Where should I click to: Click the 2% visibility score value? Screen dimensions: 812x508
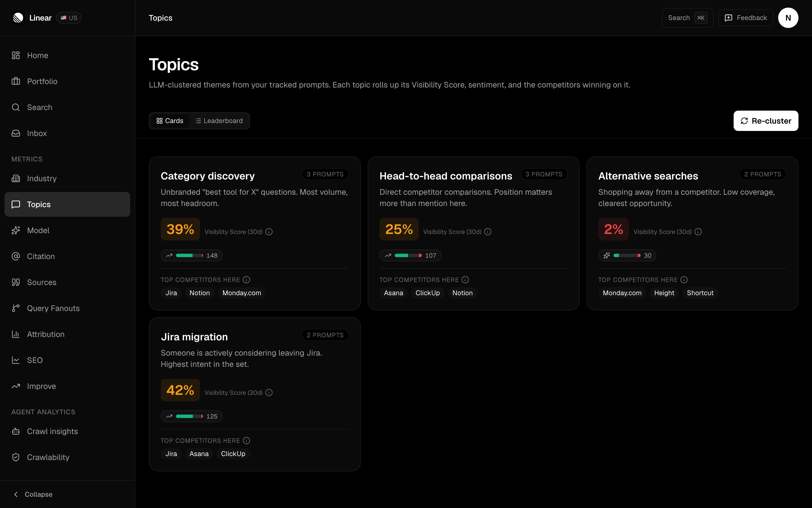(613, 229)
